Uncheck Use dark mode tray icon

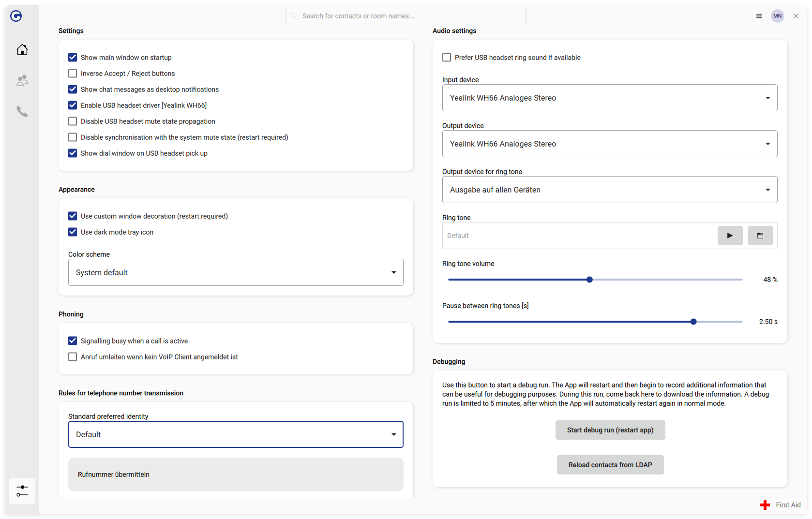[x=73, y=232]
